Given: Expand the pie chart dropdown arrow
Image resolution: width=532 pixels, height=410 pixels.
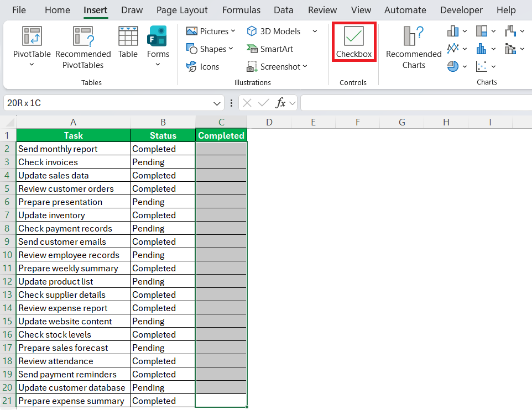Looking at the screenshot, I should (x=465, y=66).
